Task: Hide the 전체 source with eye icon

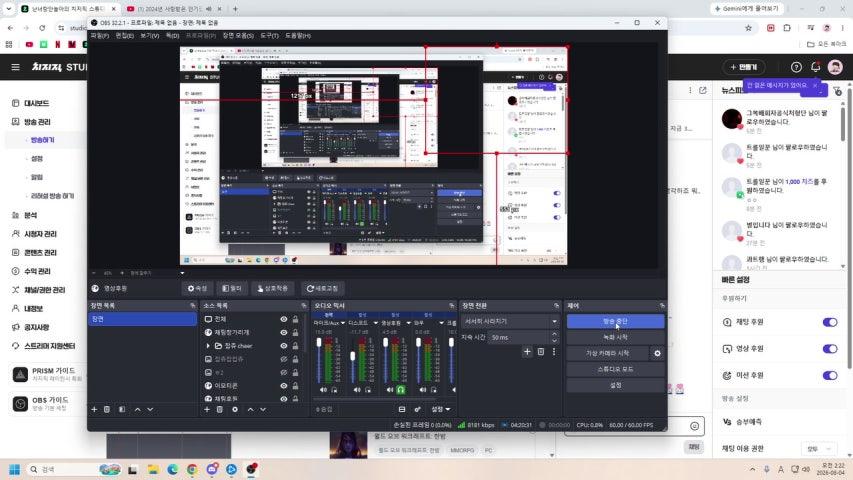Action: [284, 319]
